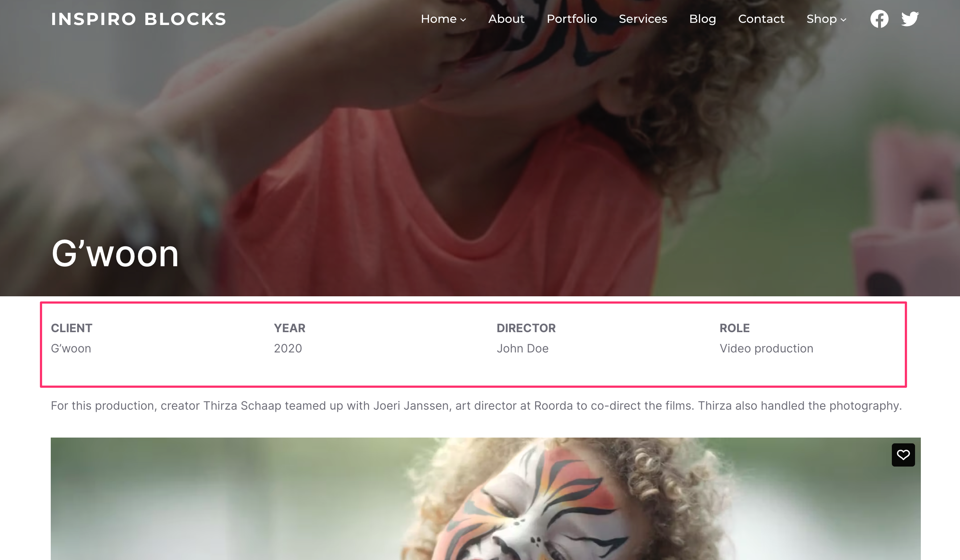This screenshot has height=560, width=960.
Task: Expand the Home menu chevron
Action: pyautogui.click(x=463, y=20)
